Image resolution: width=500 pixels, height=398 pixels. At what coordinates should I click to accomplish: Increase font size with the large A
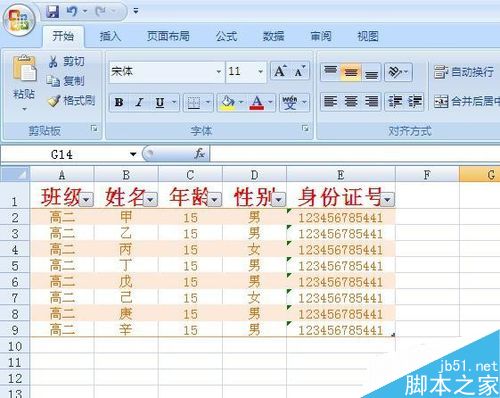(280, 71)
